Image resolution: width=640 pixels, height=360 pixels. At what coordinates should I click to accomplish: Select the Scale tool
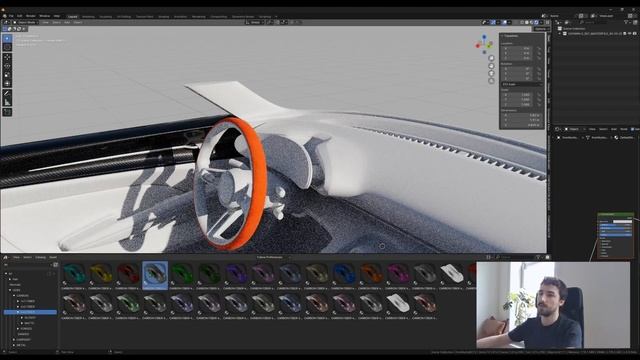click(x=7, y=75)
